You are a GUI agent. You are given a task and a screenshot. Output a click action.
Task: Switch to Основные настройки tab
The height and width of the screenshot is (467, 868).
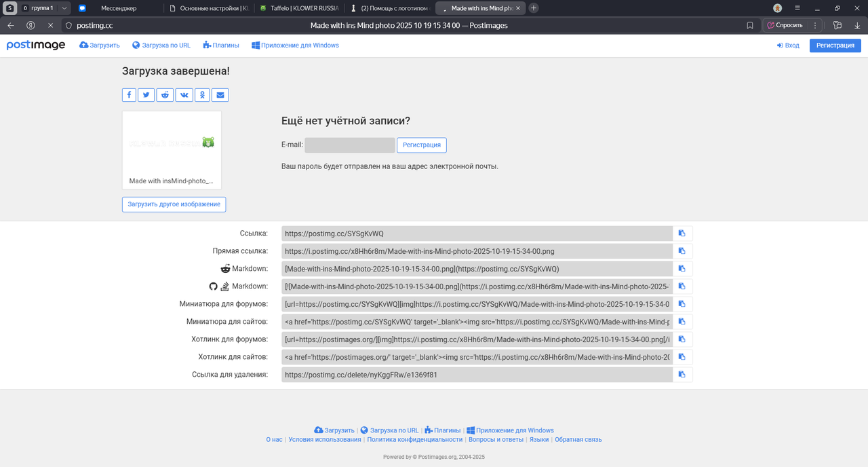pos(208,8)
